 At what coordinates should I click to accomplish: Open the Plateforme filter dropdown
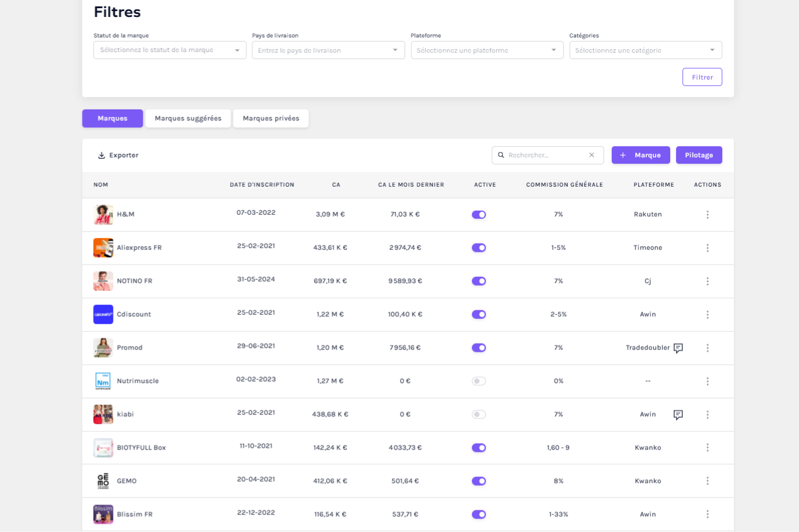click(487, 50)
